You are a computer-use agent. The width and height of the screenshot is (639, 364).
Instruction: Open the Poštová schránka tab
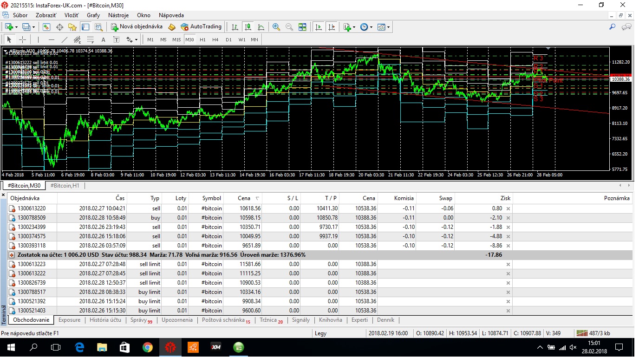226,320
